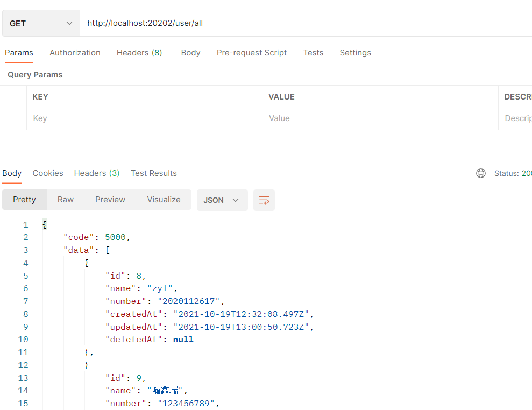Click the Query Params heading
532x410 pixels.
coord(36,75)
